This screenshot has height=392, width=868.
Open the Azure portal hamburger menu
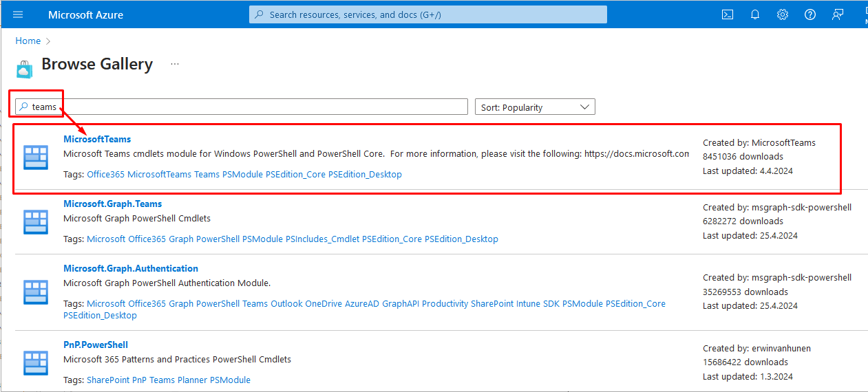(x=18, y=14)
